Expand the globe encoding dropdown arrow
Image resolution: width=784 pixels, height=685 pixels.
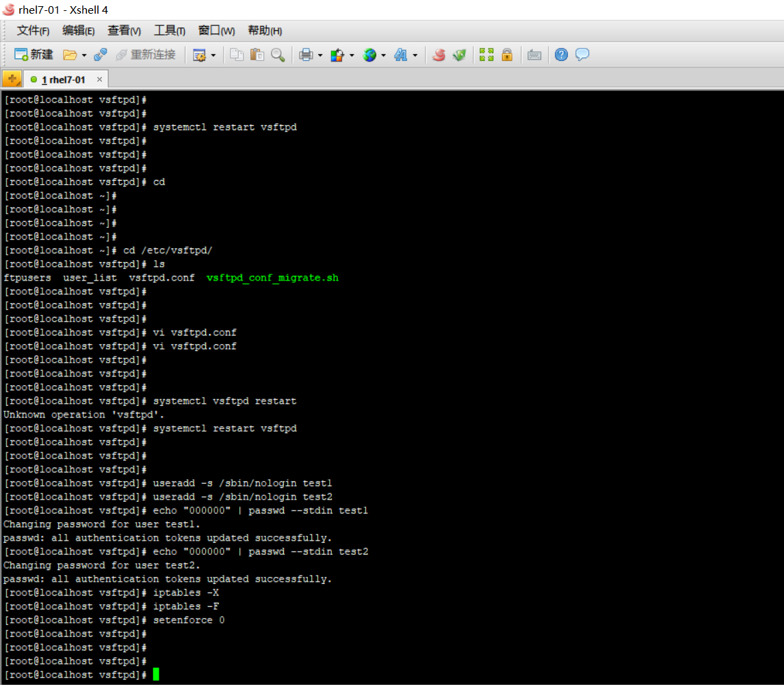pyautogui.click(x=384, y=55)
